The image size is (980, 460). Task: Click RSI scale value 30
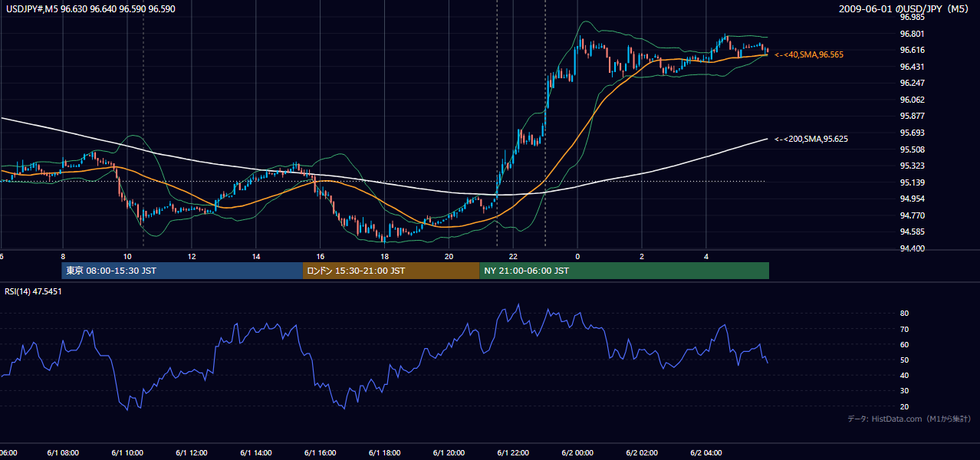click(904, 391)
